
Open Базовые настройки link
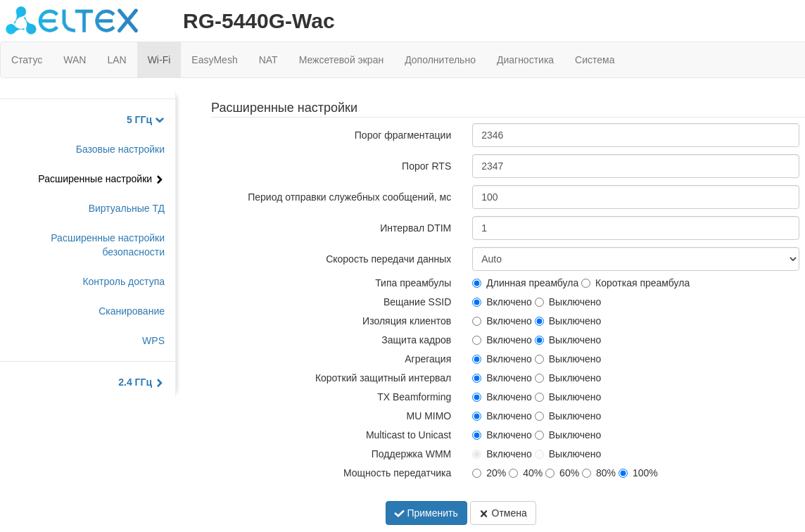pos(120,149)
